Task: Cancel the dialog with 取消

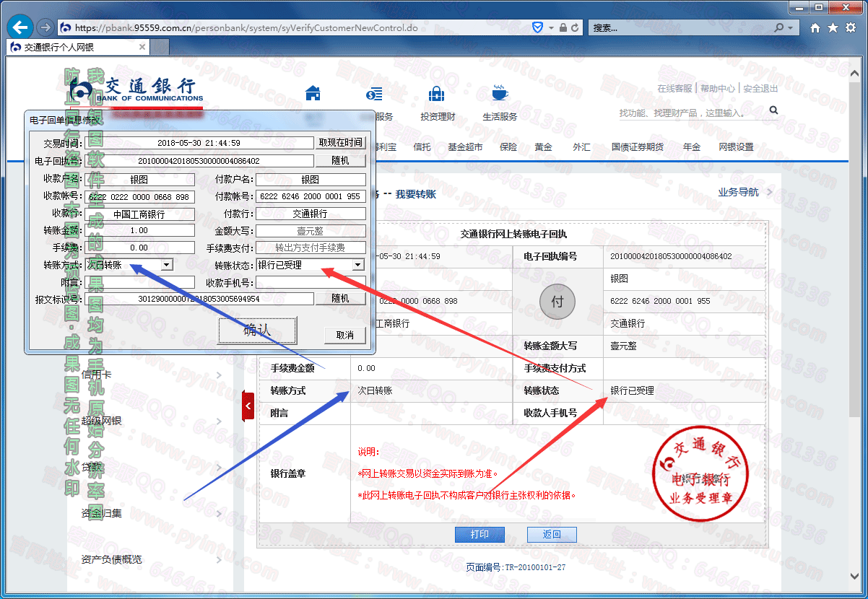Action: (345, 335)
